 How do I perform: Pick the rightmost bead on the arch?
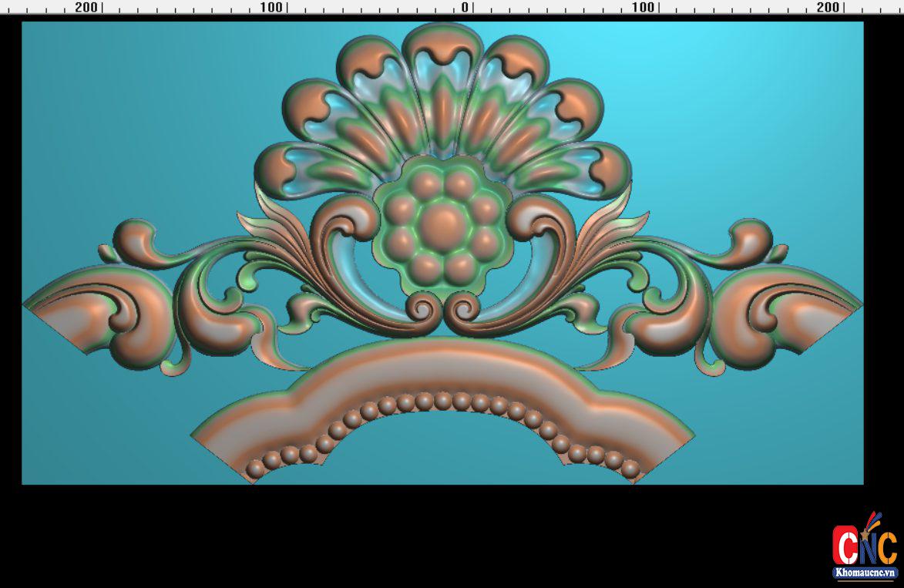[x=630, y=468]
